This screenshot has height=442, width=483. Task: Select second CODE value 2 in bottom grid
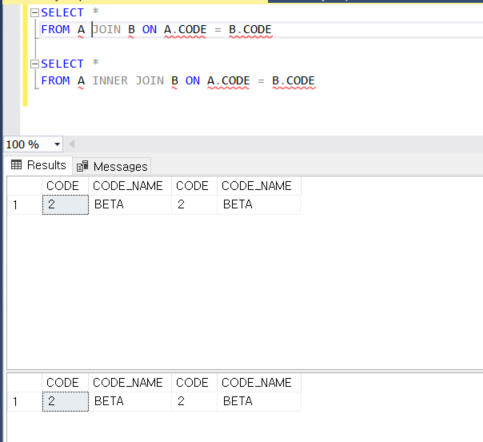tap(194, 401)
